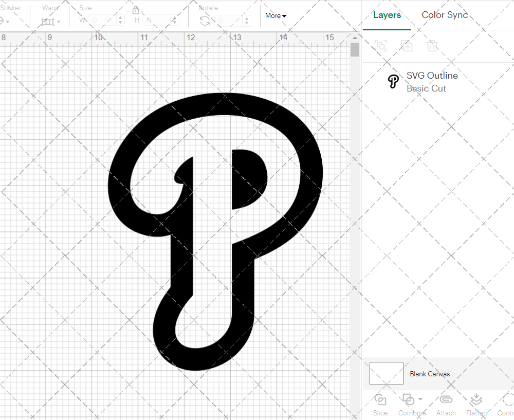Click the canvas vertical scrollbar
Image resolution: width=514 pixels, height=420 pixels.
point(354,49)
